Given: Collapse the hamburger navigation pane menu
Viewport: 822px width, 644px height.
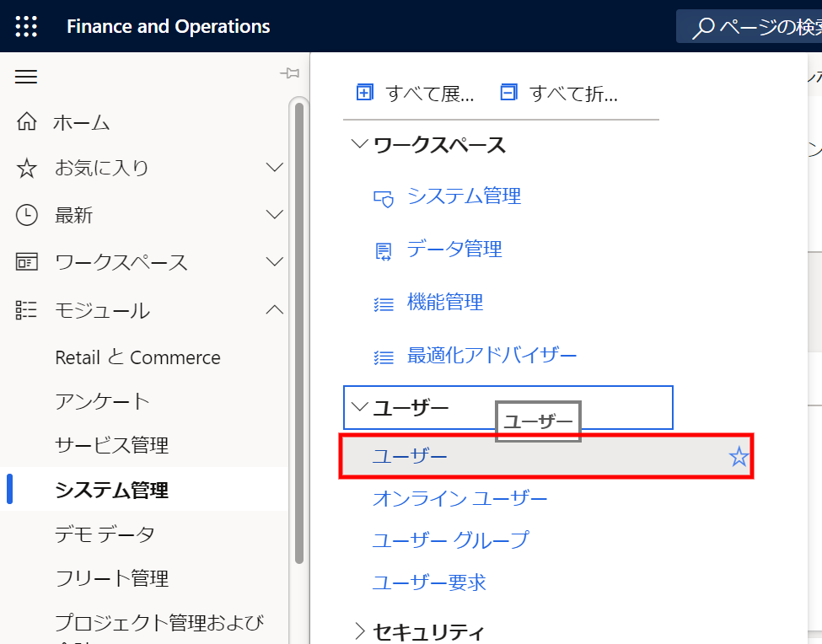Looking at the screenshot, I should coord(25,77).
